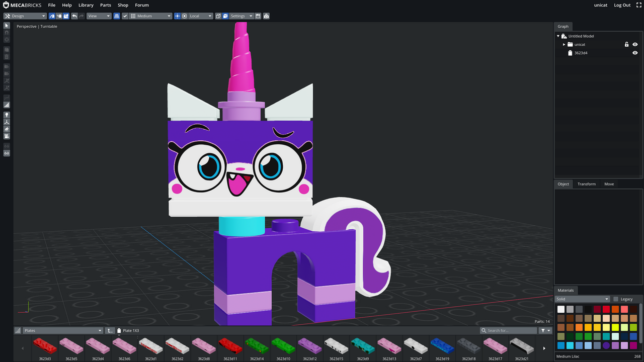The height and width of the screenshot is (362, 644).
Task: Toggle visibility of unicat folder
Action: [x=635, y=44]
